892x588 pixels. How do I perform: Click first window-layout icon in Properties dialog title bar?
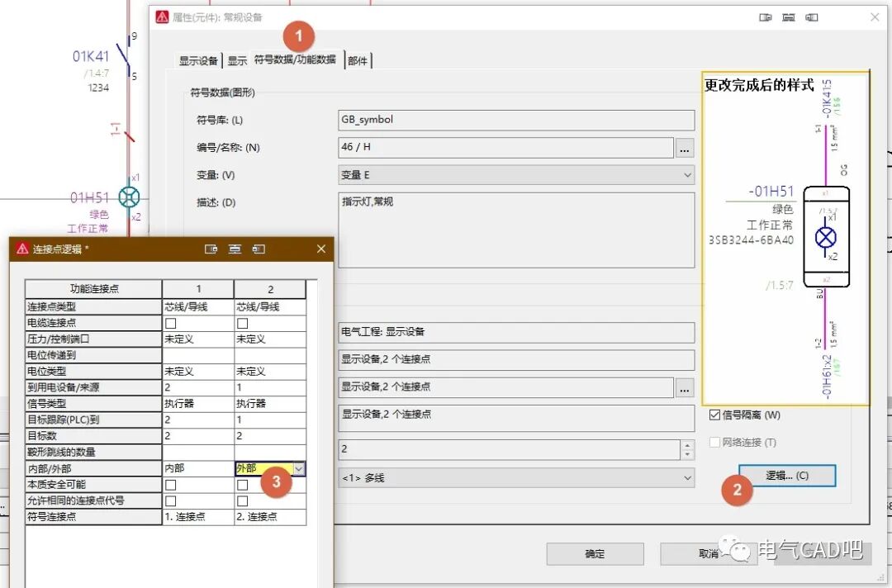pos(765,17)
